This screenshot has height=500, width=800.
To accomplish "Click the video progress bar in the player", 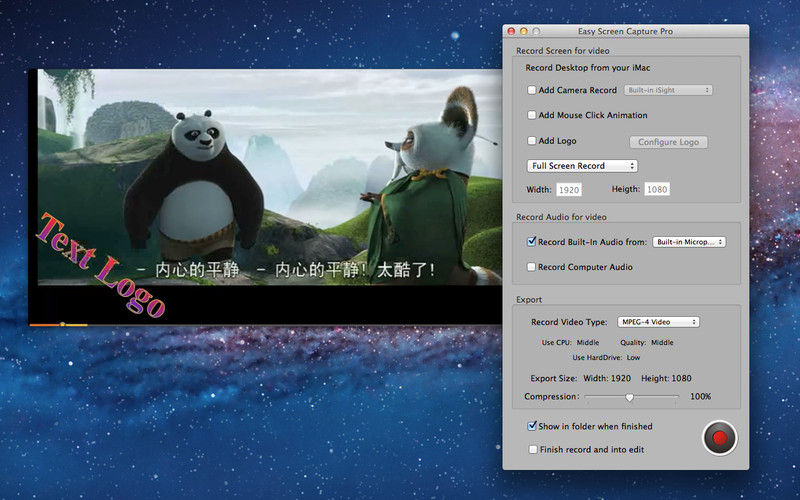I will point(265,324).
